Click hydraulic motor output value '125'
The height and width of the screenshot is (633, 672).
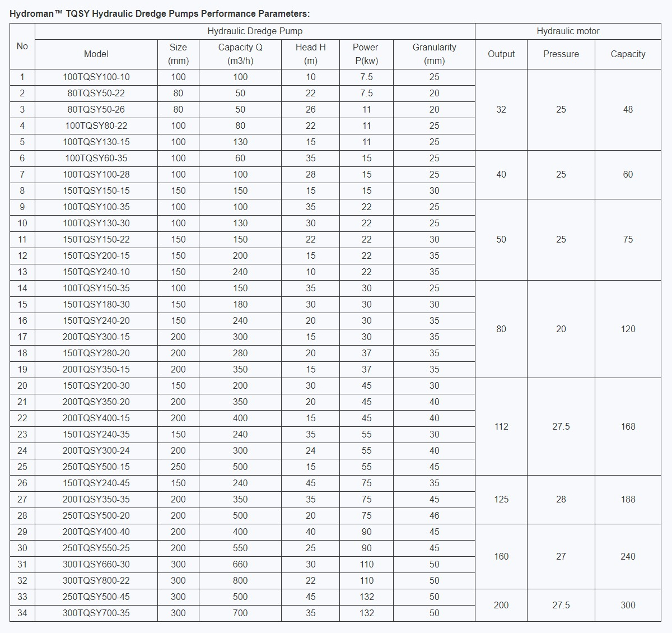(x=501, y=500)
